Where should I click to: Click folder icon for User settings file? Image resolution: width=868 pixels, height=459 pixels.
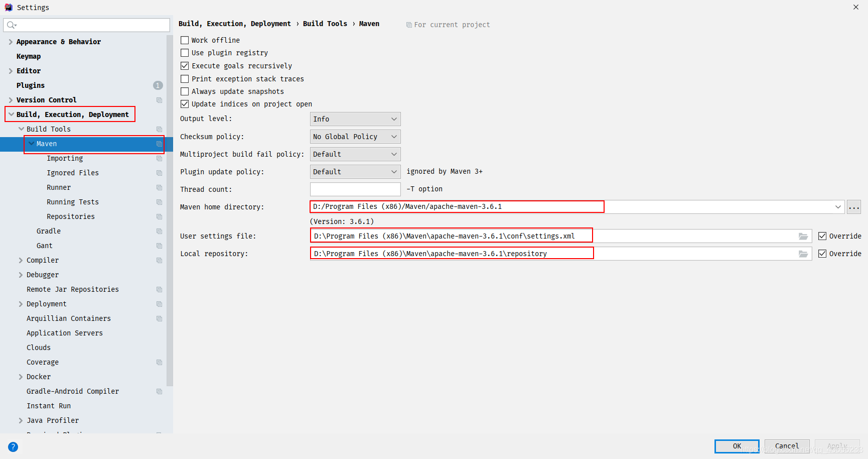(x=803, y=236)
